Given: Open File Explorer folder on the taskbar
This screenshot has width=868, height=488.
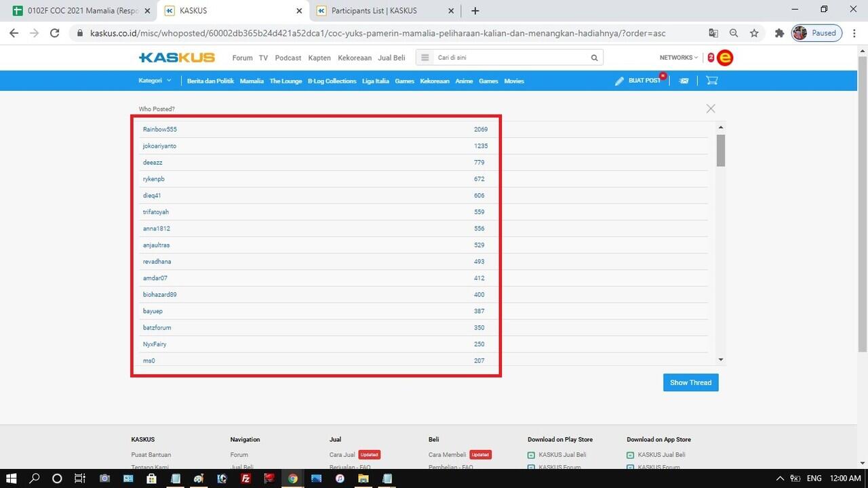Looking at the screenshot, I should coord(363,479).
